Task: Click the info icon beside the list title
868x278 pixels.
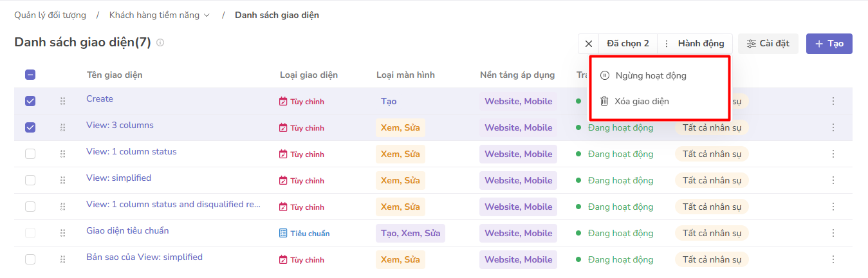Action: coord(160,42)
